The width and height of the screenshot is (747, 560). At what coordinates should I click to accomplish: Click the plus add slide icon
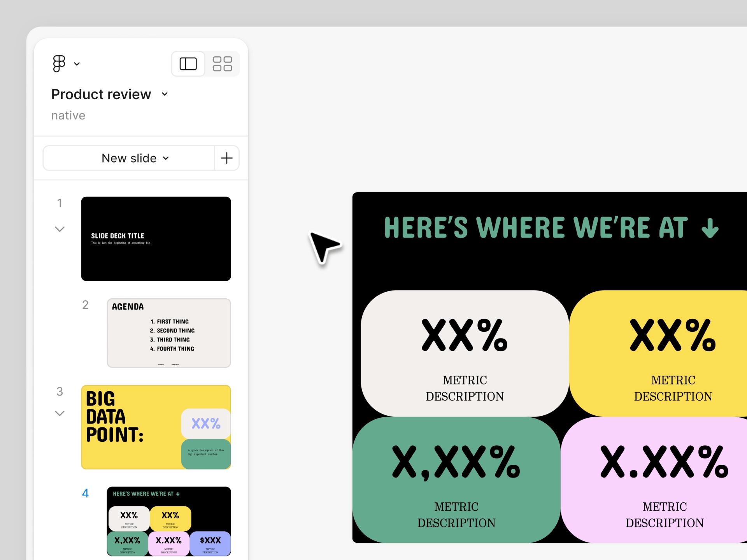pos(226,158)
